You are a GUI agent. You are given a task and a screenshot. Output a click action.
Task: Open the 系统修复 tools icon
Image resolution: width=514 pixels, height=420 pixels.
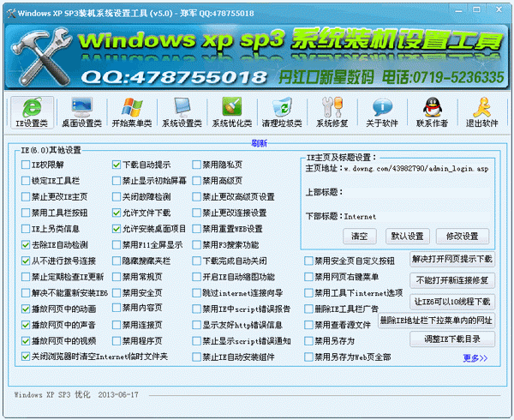coord(332,112)
